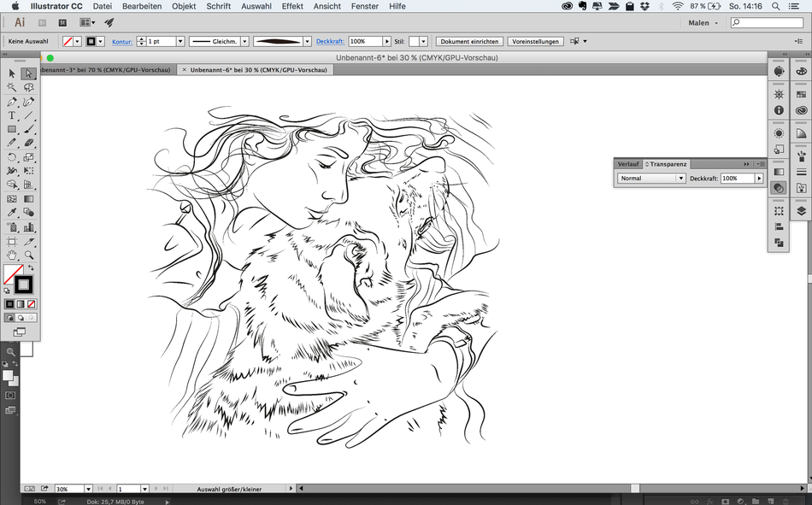
Task: Select the Direct Selection tool
Action: click(x=28, y=73)
